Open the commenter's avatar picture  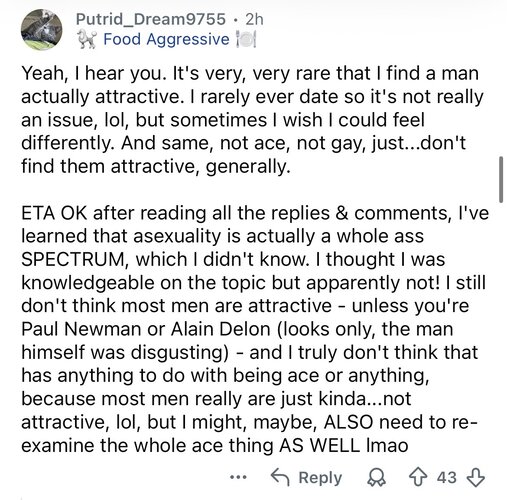tap(41, 29)
